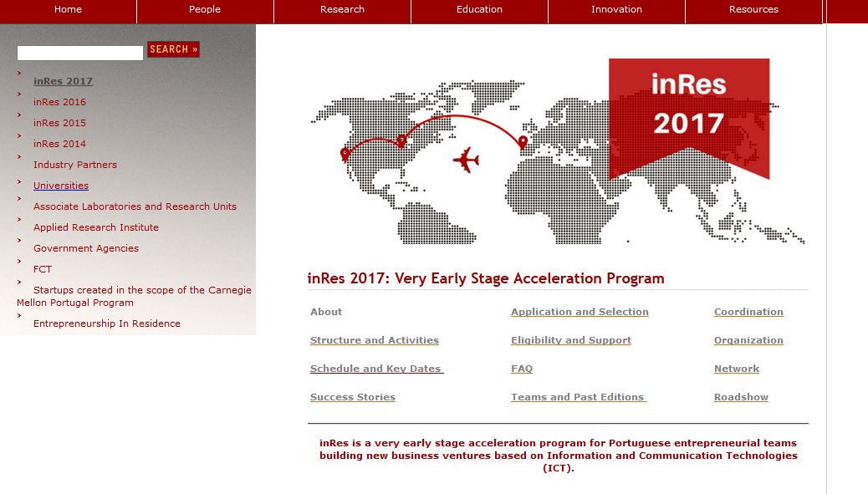The height and width of the screenshot is (494, 868).
Task: Click the About text
Action: click(x=326, y=312)
